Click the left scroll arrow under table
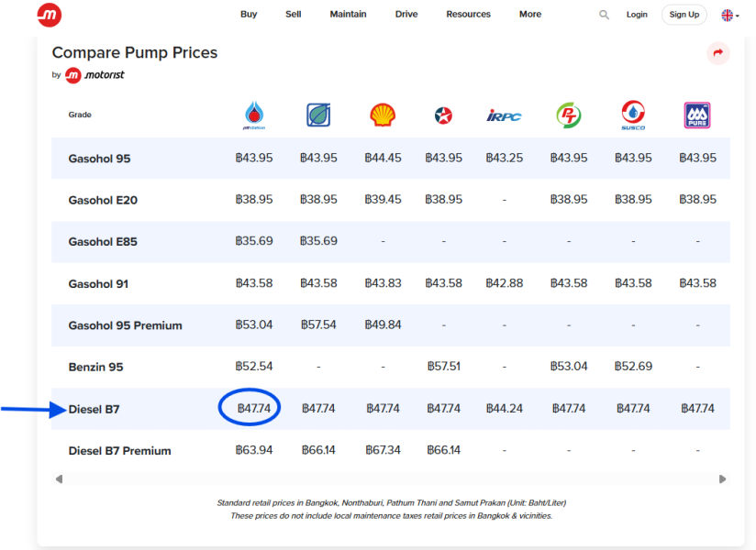 (59, 479)
